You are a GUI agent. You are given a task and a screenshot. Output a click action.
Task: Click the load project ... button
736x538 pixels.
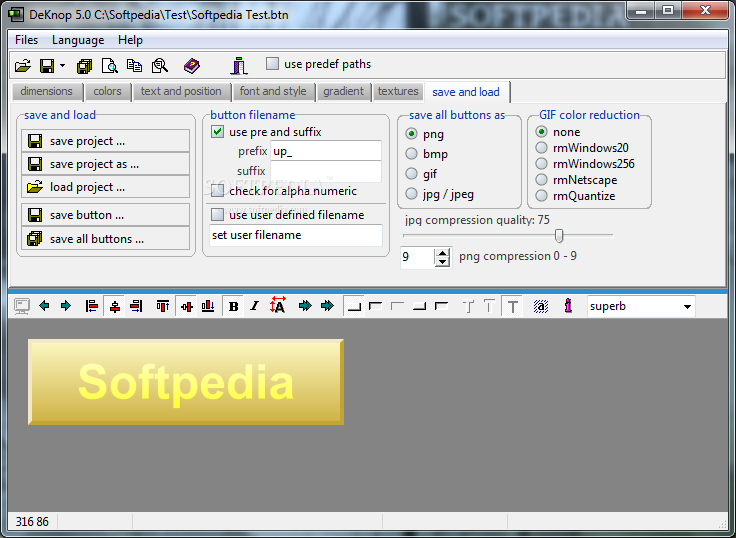coord(106,187)
